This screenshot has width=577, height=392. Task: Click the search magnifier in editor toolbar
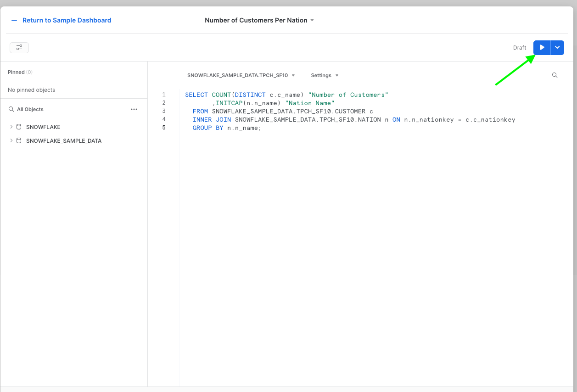click(555, 75)
